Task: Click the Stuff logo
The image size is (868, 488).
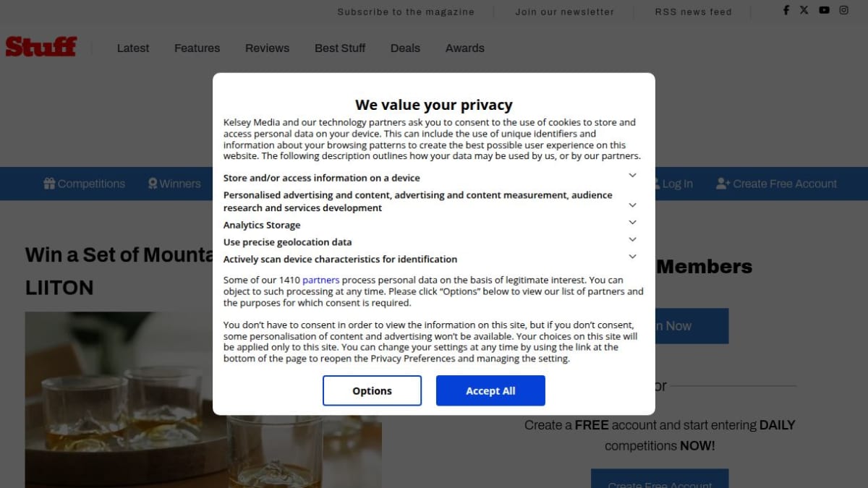Action: [x=41, y=47]
